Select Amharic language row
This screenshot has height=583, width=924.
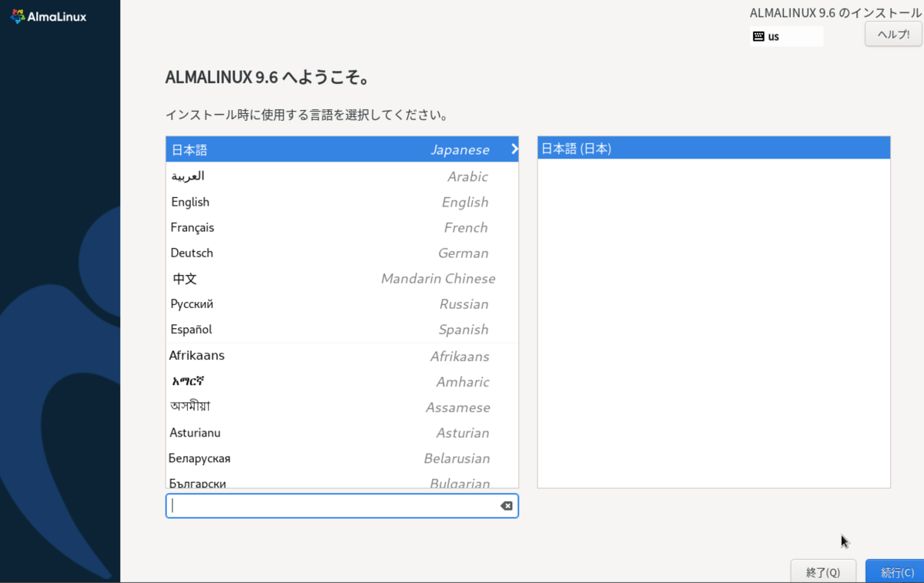(x=342, y=381)
